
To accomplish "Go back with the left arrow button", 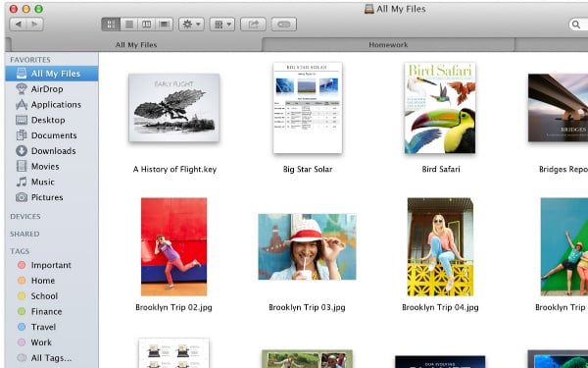I will (18, 25).
